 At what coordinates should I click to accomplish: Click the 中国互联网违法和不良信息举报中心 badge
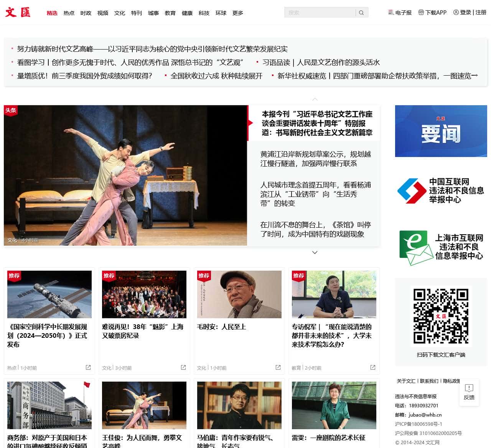coord(441,190)
